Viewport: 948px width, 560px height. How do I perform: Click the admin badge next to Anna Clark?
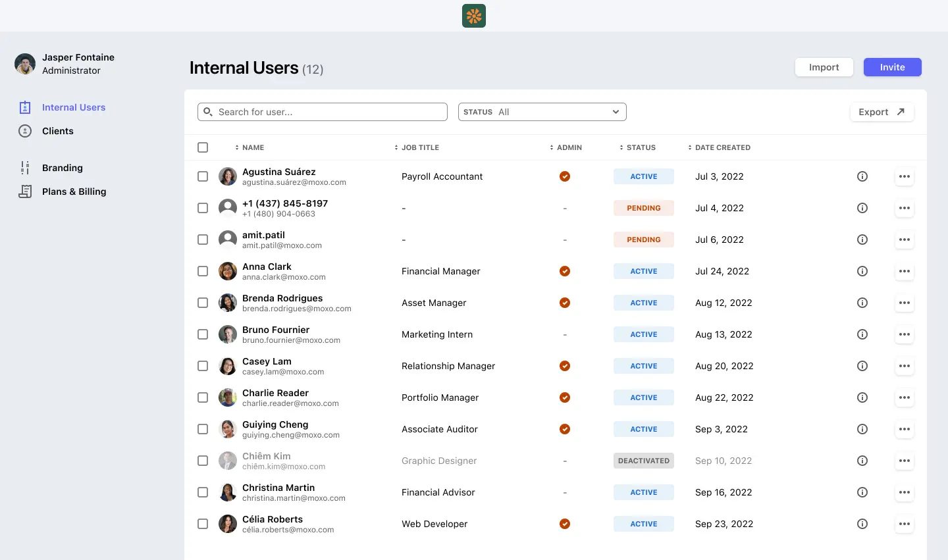click(564, 270)
